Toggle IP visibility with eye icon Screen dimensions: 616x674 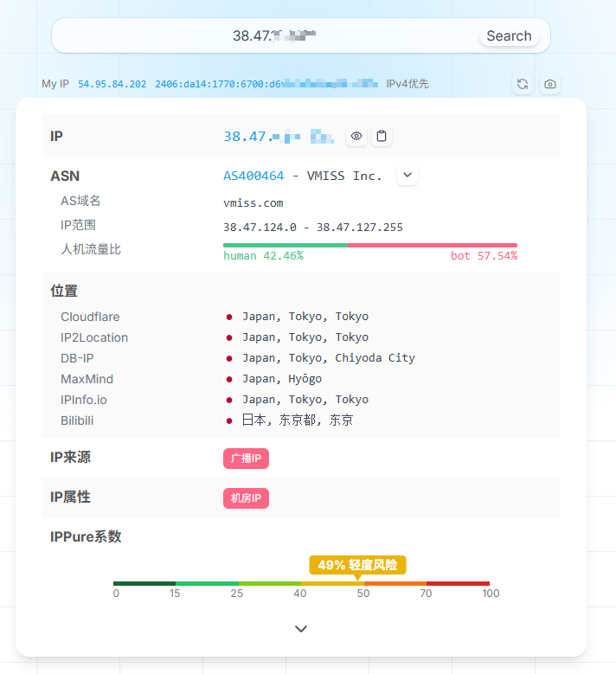click(x=356, y=136)
